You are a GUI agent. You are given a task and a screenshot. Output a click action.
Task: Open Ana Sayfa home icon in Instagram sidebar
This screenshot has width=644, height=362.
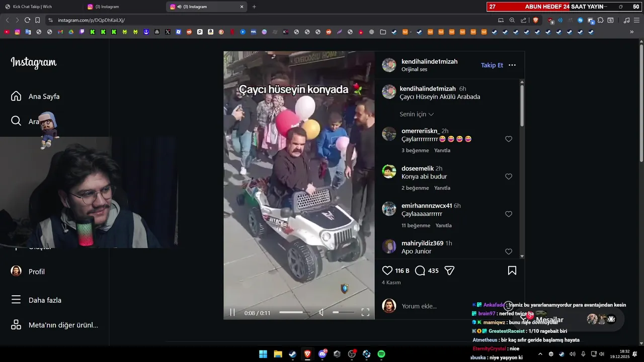(16, 96)
